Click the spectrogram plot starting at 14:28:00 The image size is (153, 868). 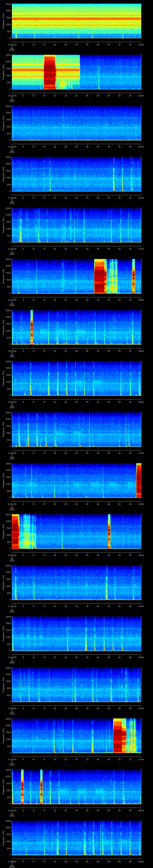tap(76, 327)
